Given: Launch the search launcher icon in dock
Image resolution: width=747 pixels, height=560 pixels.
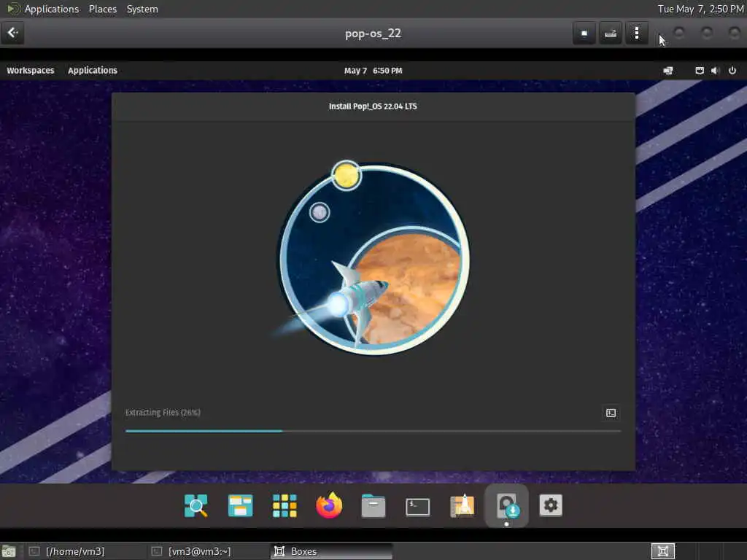Looking at the screenshot, I should 196,505.
